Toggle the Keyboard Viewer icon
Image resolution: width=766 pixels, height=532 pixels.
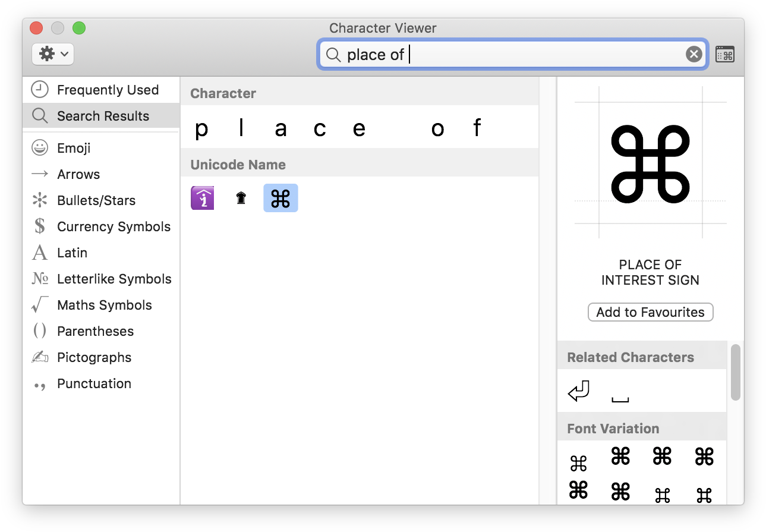[x=724, y=53]
